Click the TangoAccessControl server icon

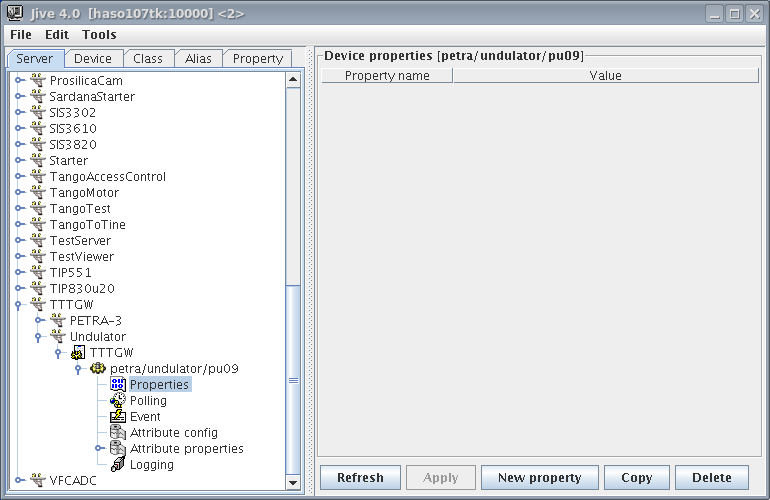(38, 176)
